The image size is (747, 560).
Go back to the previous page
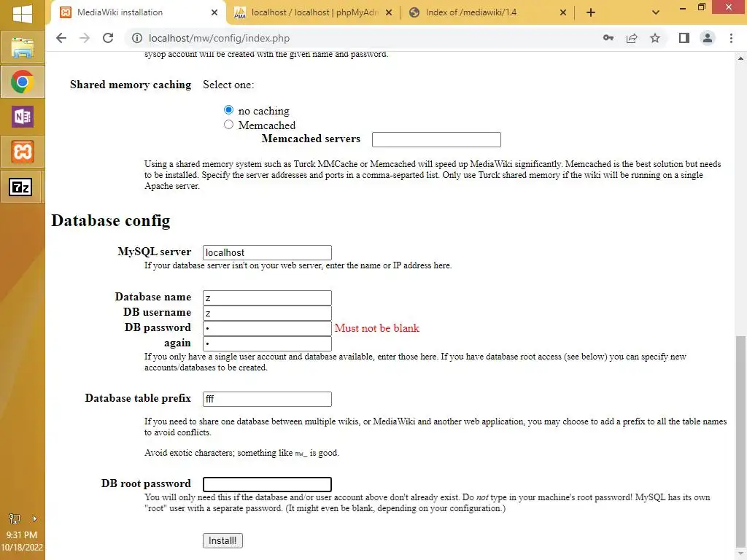pyautogui.click(x=61, y=38)
